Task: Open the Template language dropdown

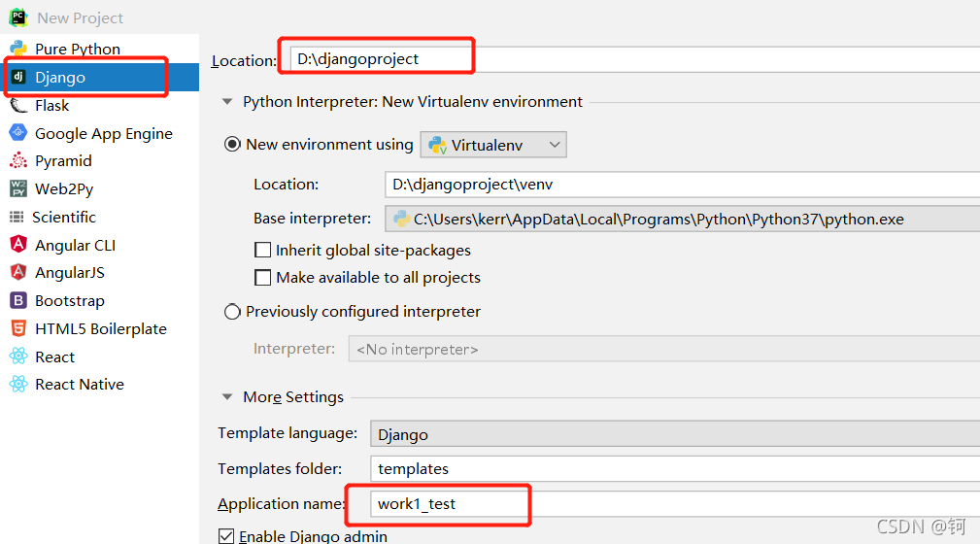Action: (675, 434)
